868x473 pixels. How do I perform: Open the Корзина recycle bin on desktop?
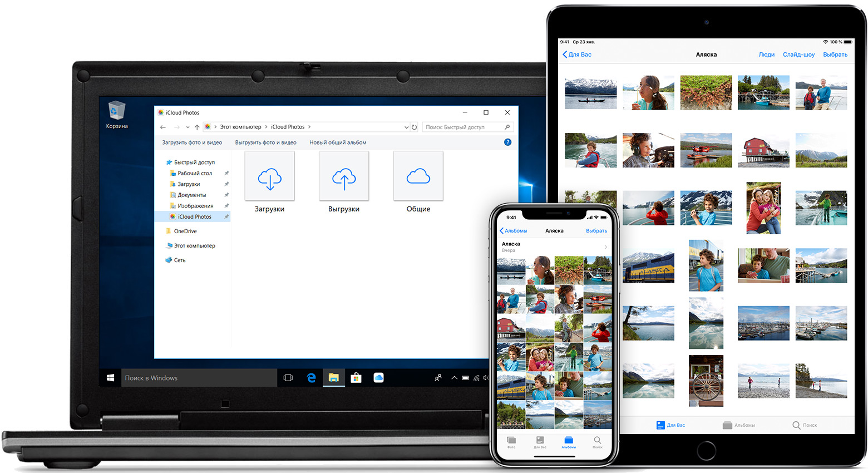(x=117, y=115)
